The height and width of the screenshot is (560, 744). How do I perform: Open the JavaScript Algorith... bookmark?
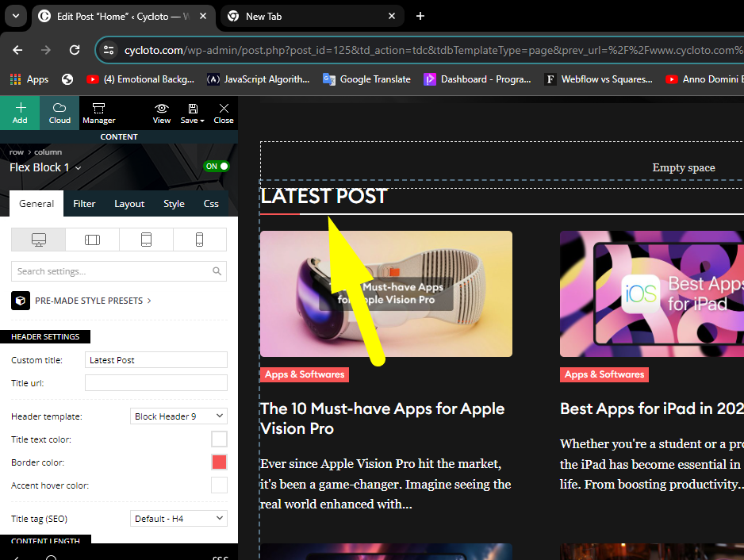click(x=258, y=79)
